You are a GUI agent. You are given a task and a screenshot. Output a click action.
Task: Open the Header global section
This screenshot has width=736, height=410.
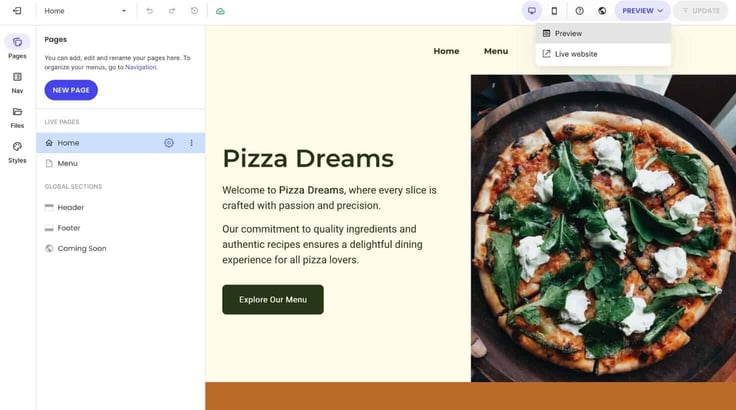click(121, 207)
